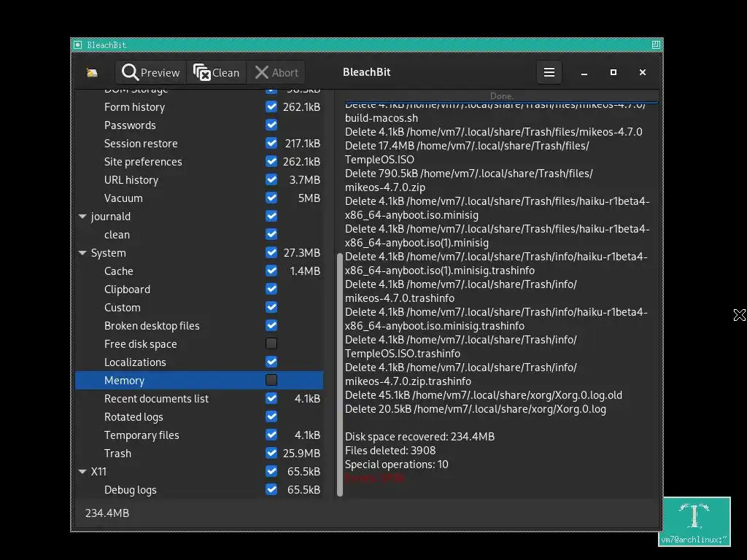
Task: Click the BleachBit header bar title
Action: click(x=366, y=72)
